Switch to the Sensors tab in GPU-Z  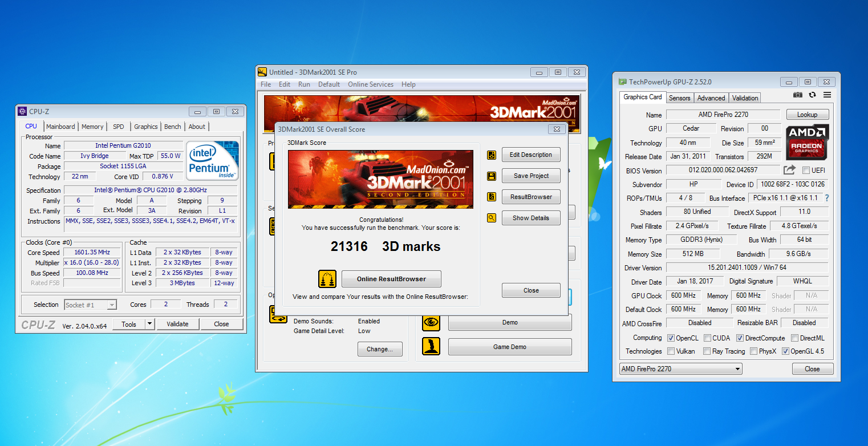pyautogui.click(x=680, y=98)
